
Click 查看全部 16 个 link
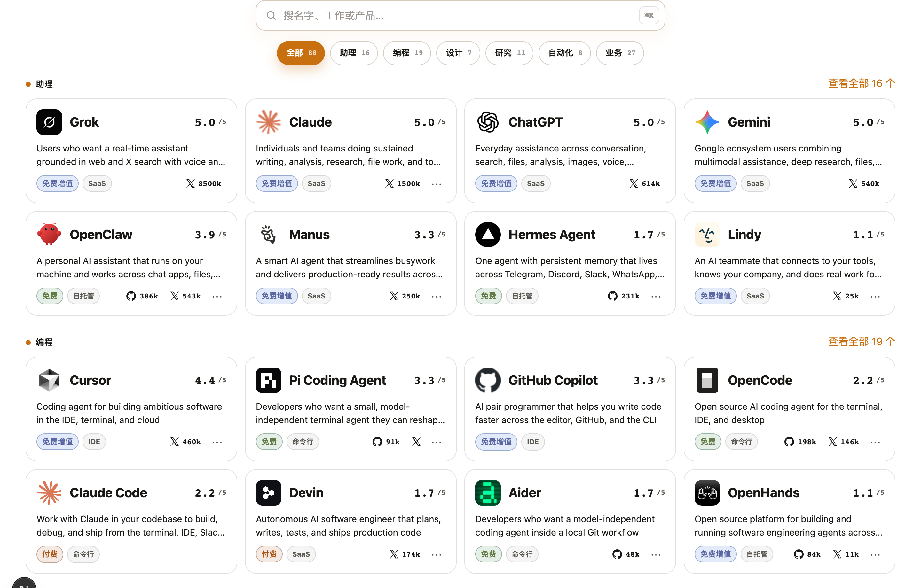pyautogui.click(x=861, y=83)
